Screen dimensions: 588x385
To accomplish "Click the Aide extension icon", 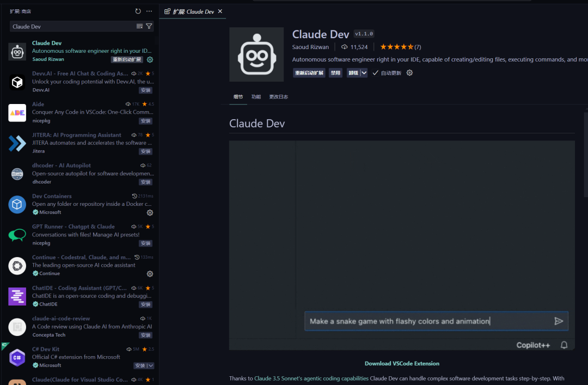I will (17, 113).
